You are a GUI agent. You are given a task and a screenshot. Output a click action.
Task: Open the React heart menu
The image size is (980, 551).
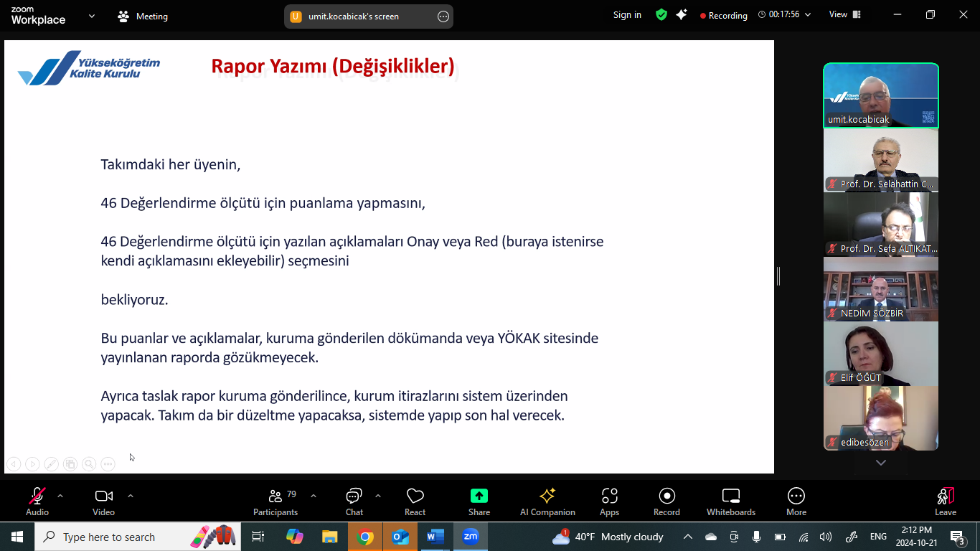(x=415, y=501)
